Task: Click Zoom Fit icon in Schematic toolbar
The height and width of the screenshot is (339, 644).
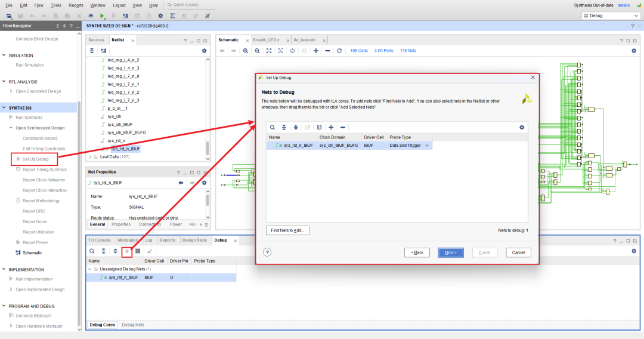Action: pos(268,51)
